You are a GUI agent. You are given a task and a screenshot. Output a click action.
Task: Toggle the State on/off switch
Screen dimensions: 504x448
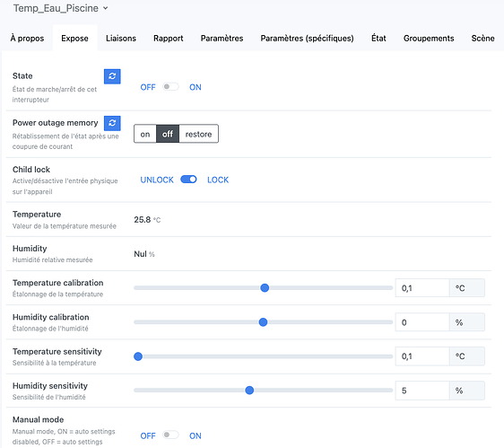tap(170, 87)
